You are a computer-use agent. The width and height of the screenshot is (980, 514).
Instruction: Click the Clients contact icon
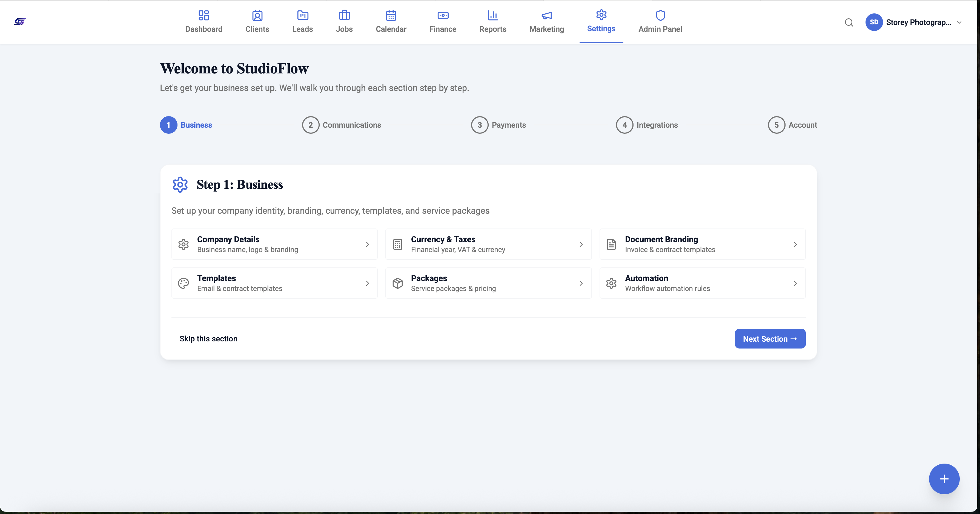(x=257, y=15)
